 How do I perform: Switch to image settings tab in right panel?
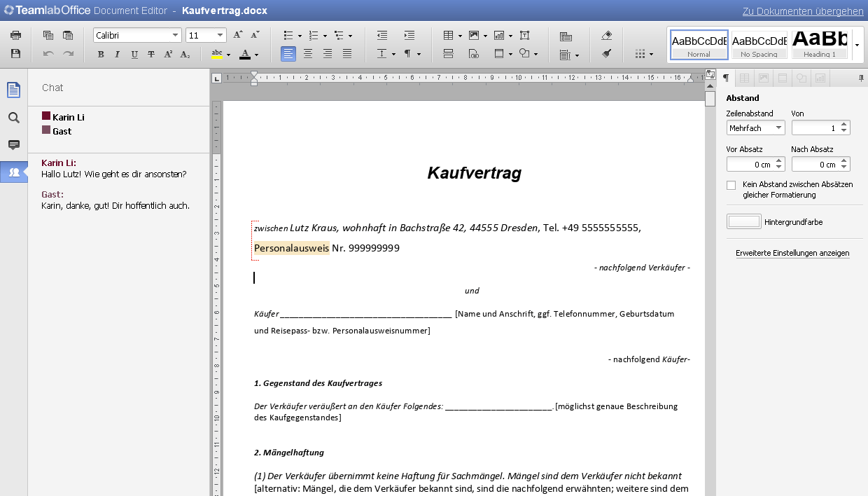(x=764, y=78)
